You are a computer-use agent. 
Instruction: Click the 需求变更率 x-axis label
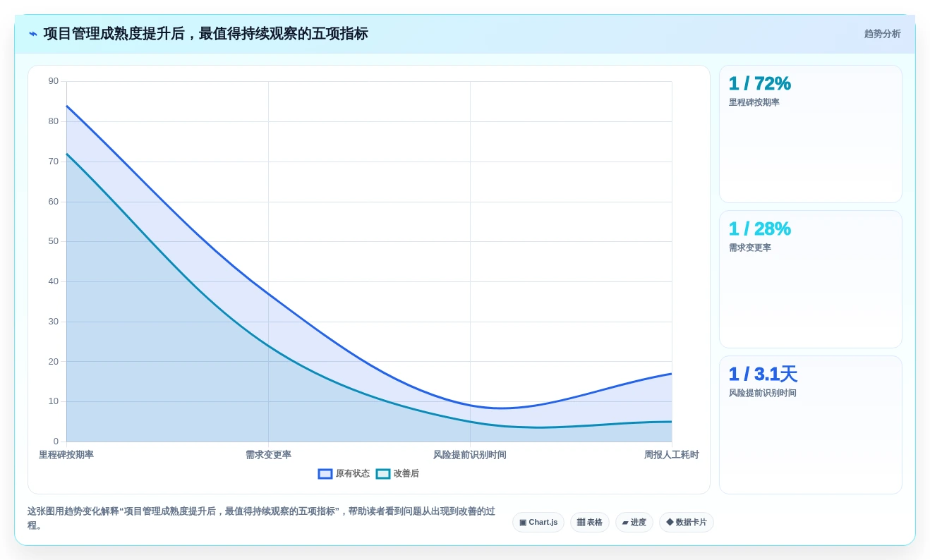(x=268, y=455)
